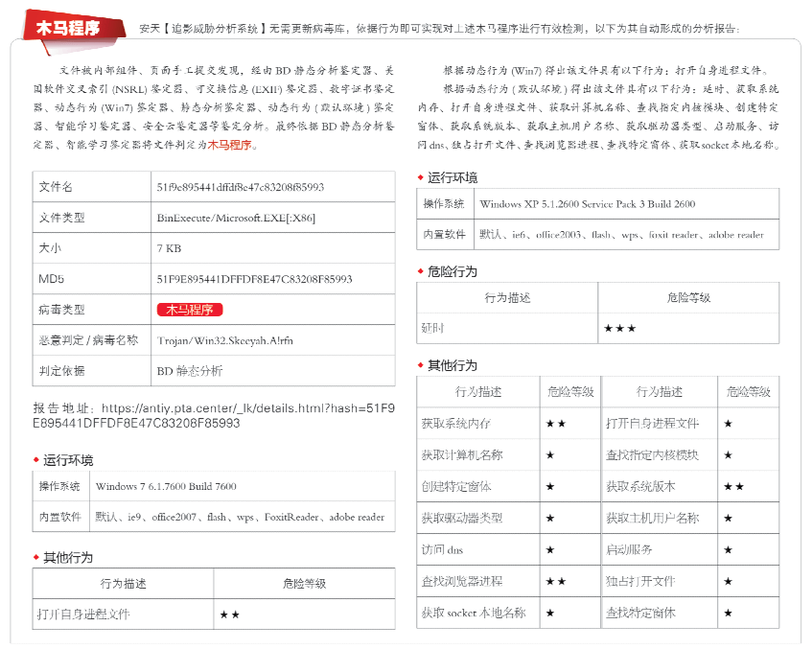Select the BinExecute/Microsoft.EXE[:X86] file type value

tap(236, 218)
